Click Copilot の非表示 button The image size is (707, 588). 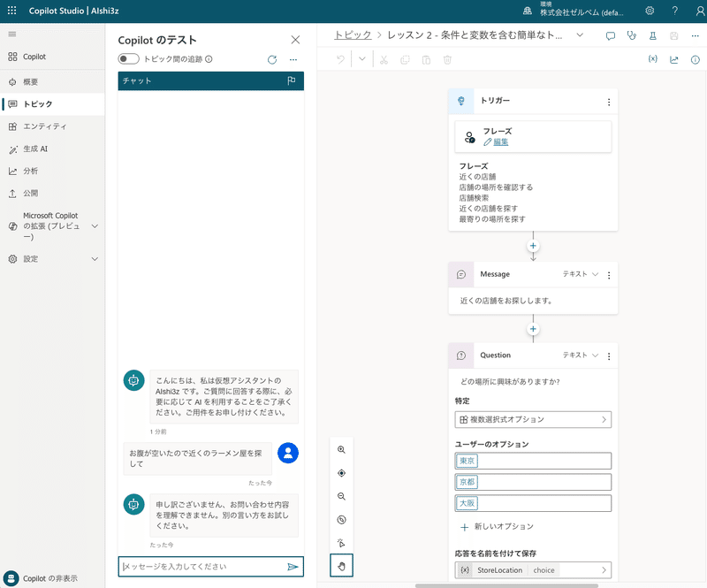pyautogui.click(x=42, y=578)
